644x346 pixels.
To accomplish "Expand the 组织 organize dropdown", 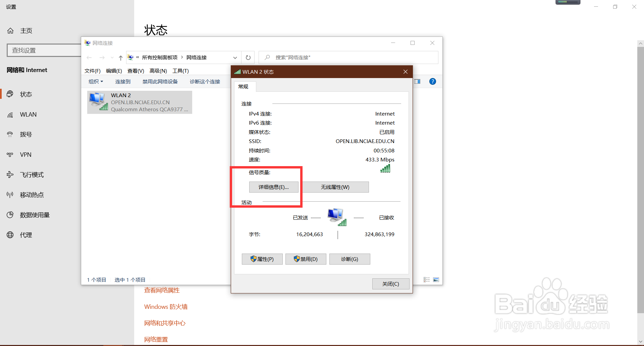I will point(96,81).
